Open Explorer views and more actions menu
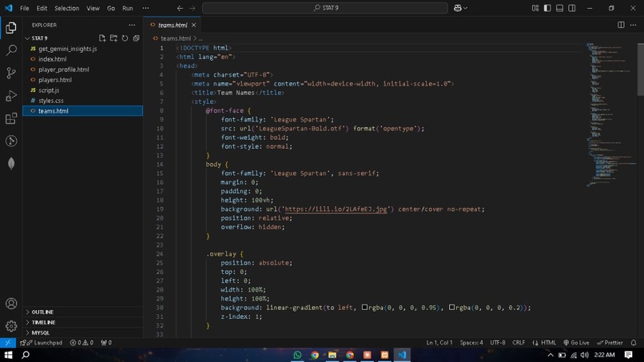The height and width of the screenshot is (362, 644). (132, 25)
